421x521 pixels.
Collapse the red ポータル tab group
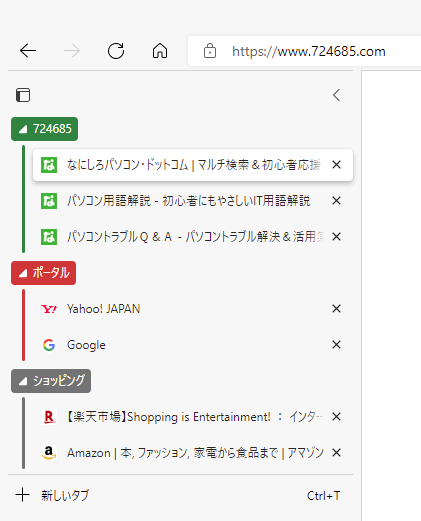[x=43, y=273]
